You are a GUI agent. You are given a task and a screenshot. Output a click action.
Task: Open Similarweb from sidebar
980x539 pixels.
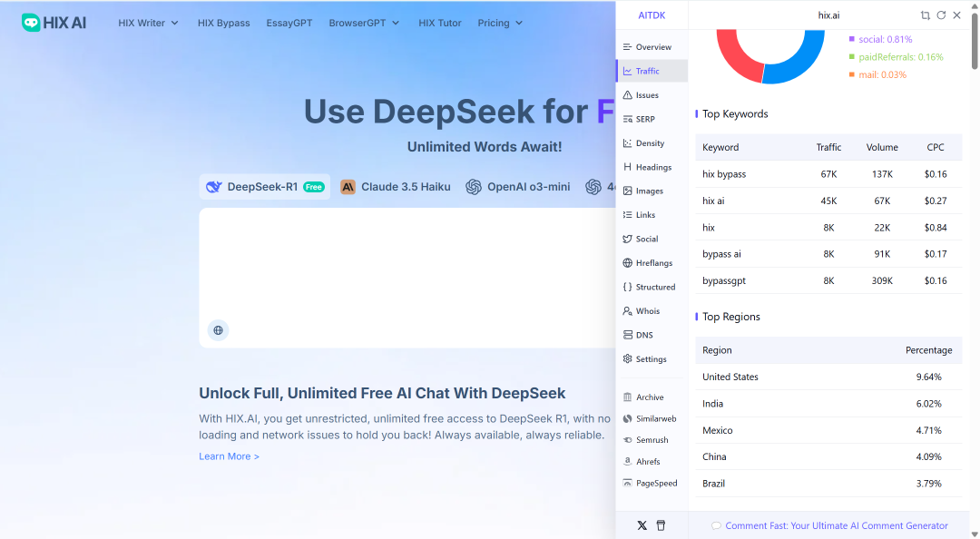[x=652, y=418]
